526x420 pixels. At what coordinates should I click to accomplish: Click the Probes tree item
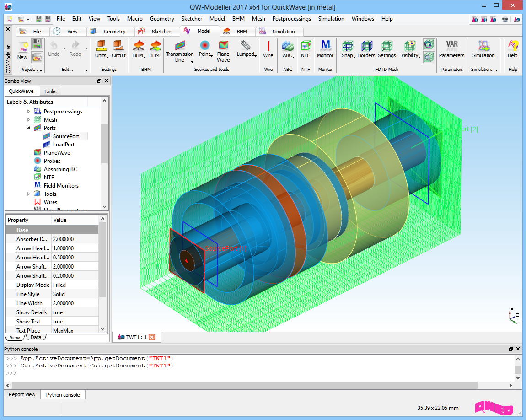coord(52,161)
